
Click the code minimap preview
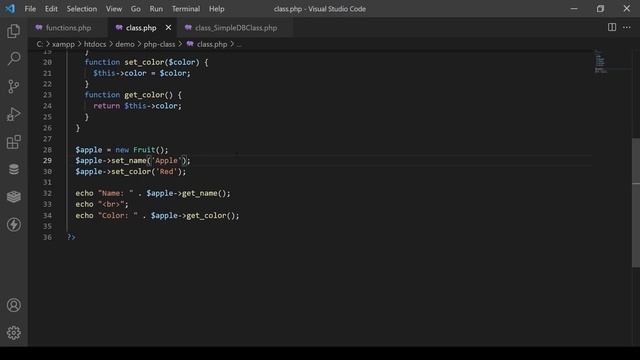pyautogui.click(x=600, y=62)
